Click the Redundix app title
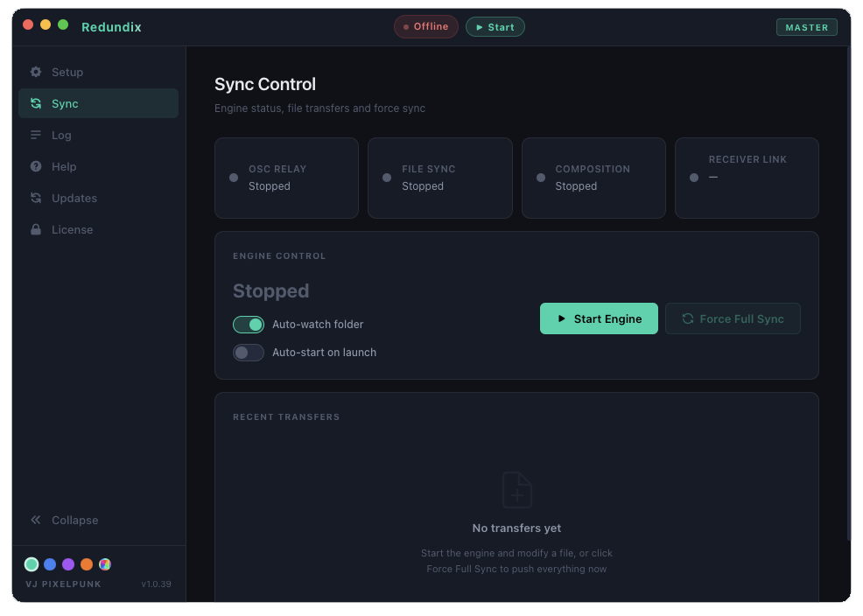863x616 pixels. [111, 27]
